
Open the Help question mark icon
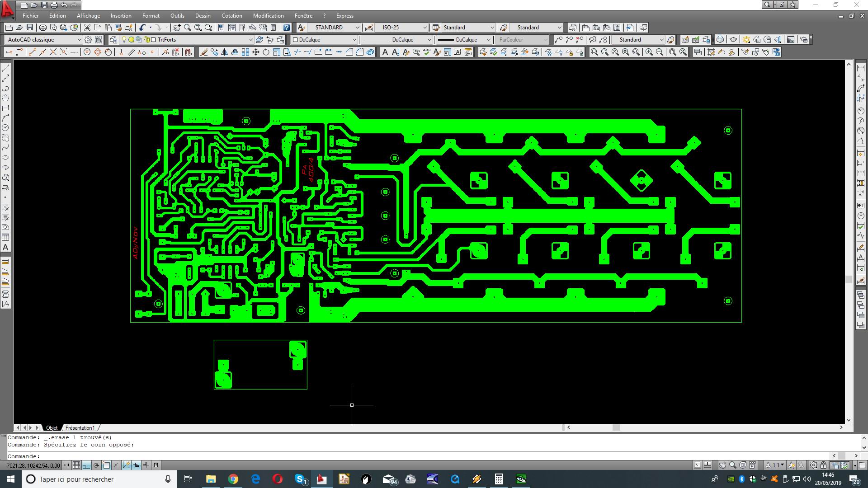[287, 28]
